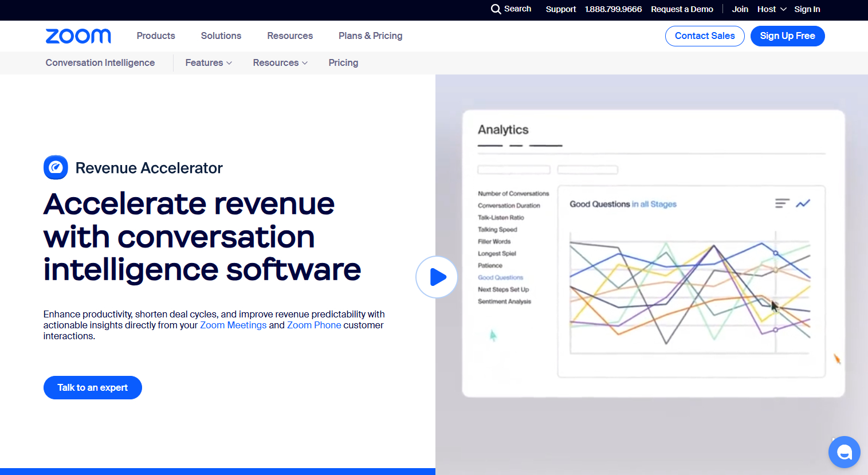Expand the Host dropdown

point(772,9)
